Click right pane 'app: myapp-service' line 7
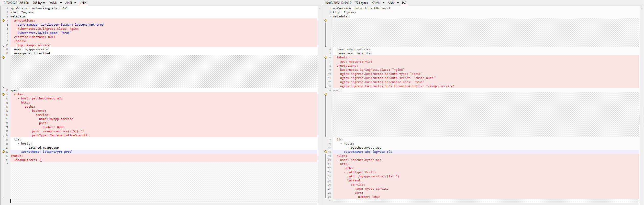This screenshot has height=205, width=644. coord(356,61)
